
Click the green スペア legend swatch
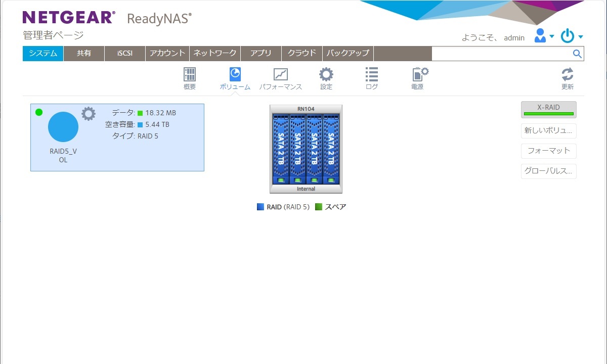point(319,207)
